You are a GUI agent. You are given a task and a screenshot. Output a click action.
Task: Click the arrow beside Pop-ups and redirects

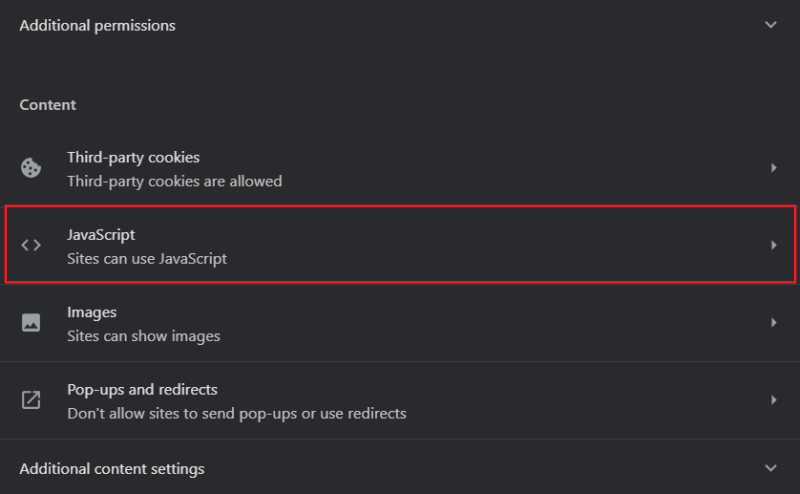click(773, 400)
